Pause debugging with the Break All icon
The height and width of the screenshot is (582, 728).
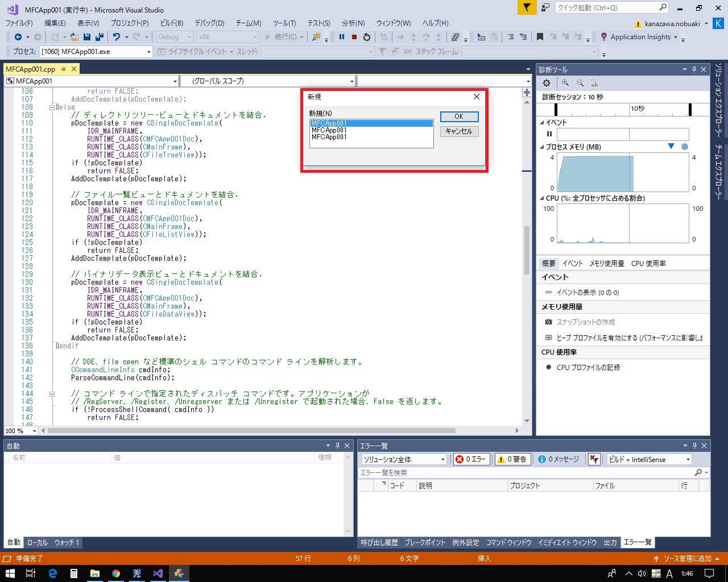pos(342,37)
